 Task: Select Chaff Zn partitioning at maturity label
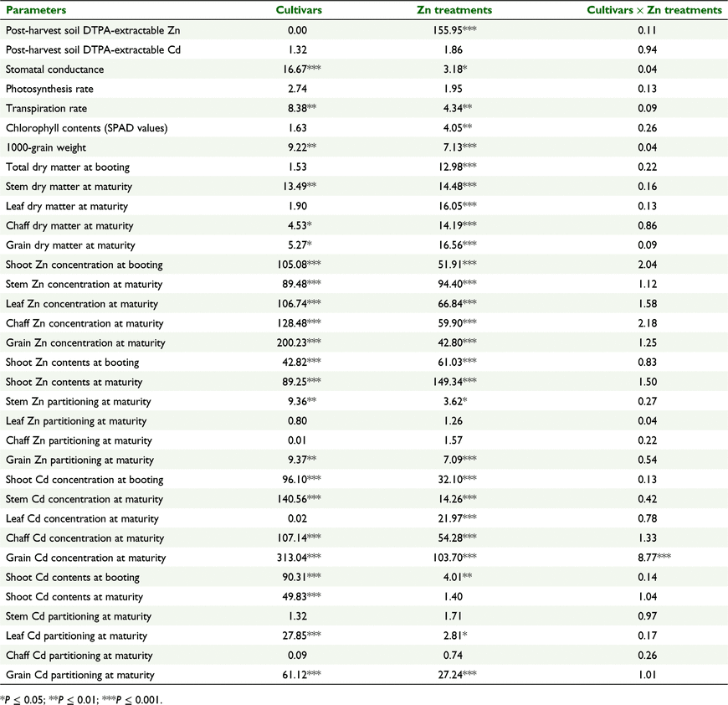[x=79, y=440]
